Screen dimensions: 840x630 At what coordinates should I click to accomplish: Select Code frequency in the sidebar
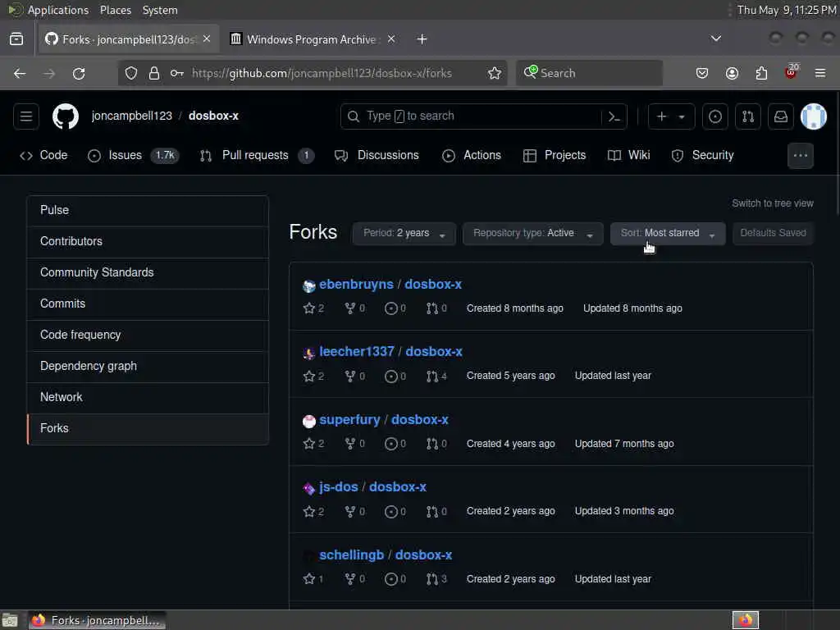148,335
